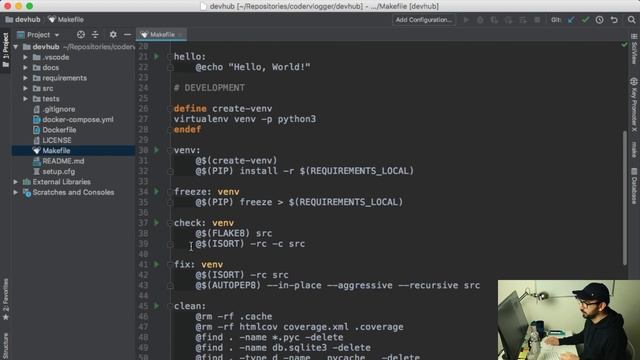Click the editor vertical scrollbar thumb
The height and width of the screenshot is (360, 640).
624,198
